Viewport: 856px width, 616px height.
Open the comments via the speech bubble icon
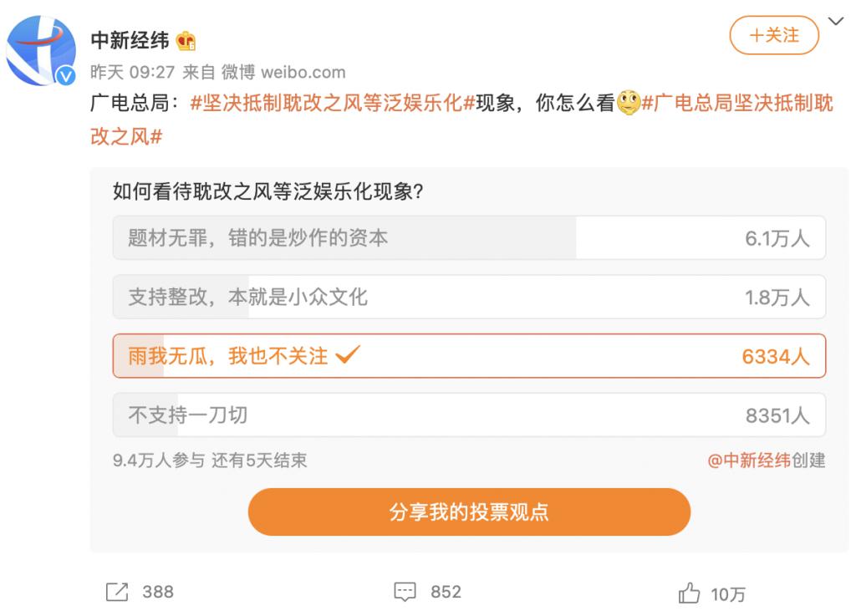(404, 592)
